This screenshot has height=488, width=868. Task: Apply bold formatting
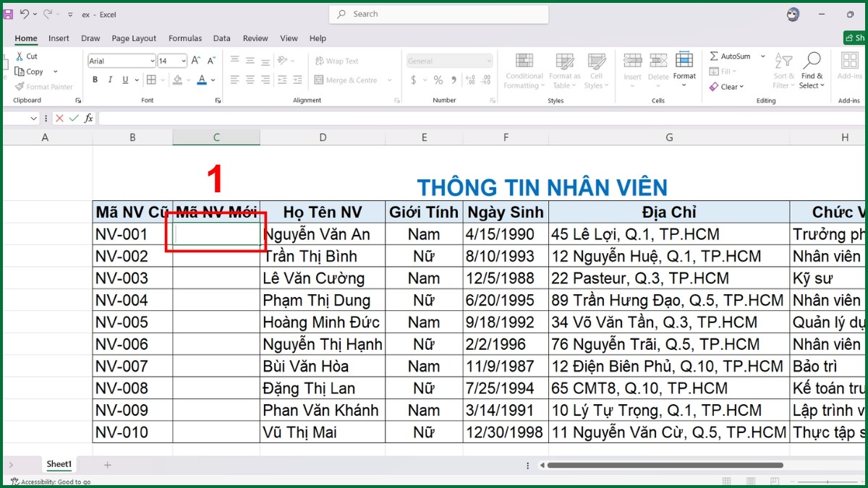coord(95,80)
